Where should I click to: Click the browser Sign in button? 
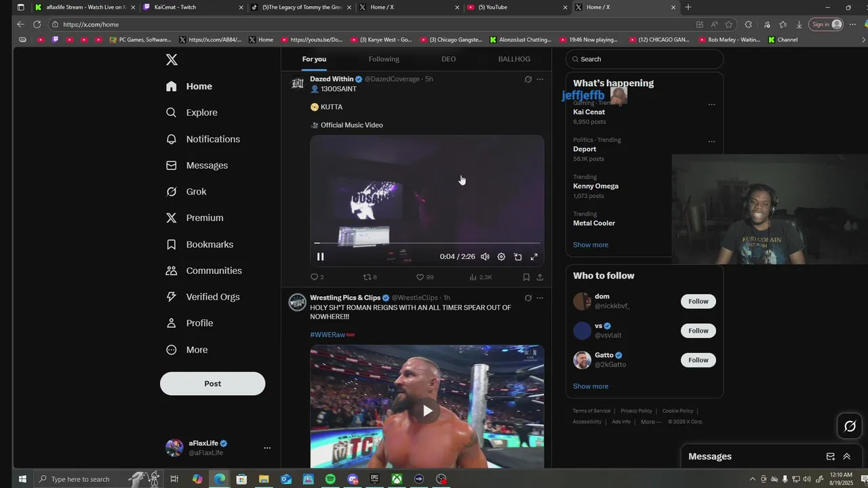(x=825, y=24)
